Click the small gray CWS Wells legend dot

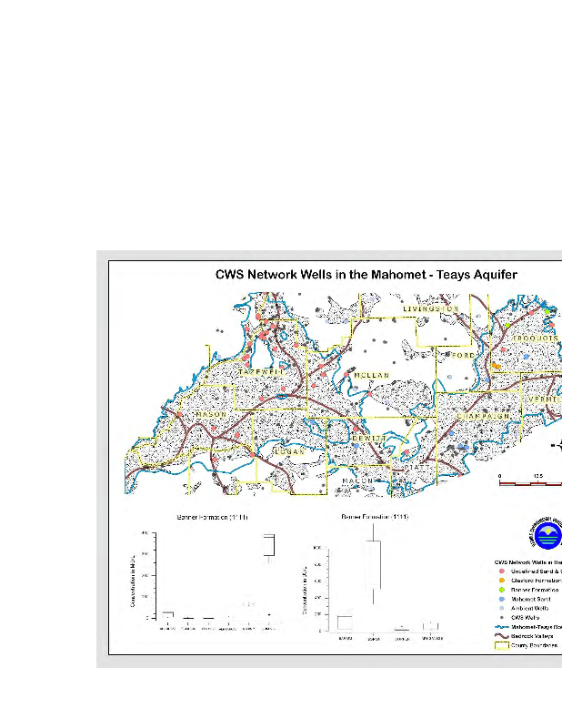coord(501,619)
